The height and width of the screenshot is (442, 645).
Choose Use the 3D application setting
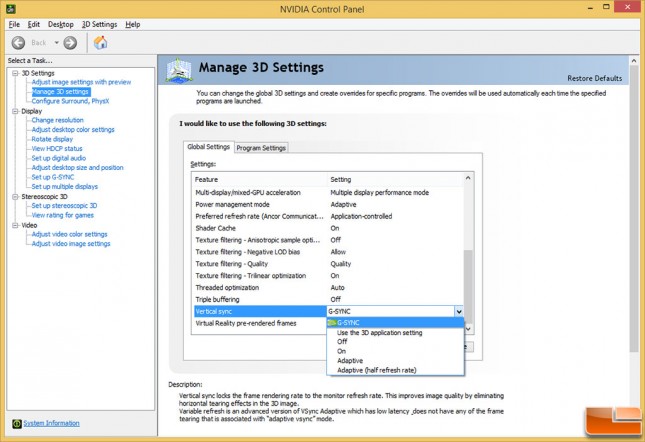pos(395,333)
